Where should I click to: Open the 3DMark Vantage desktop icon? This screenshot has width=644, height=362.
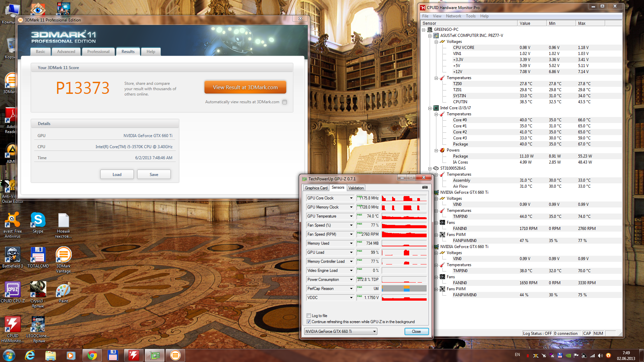coord(63,260)
